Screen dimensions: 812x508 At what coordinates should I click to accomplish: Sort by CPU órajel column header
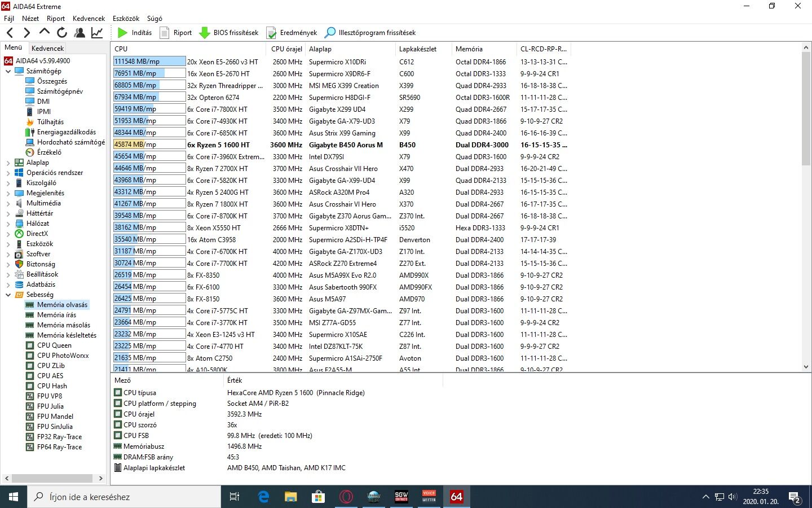coord(286,49)
